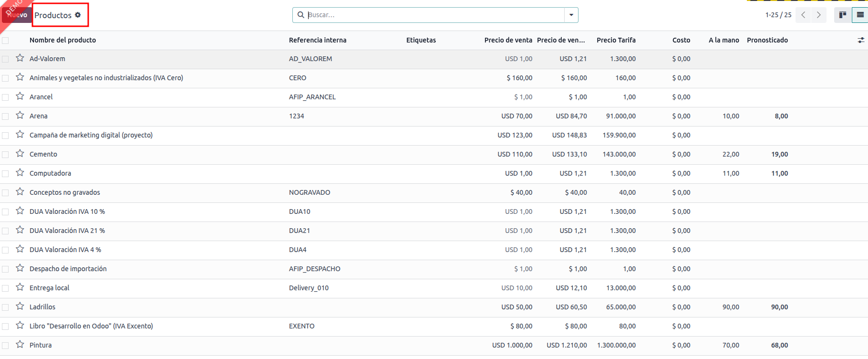Go to previous page of records
The image size is (868, 359).
[x=803, y=15]
